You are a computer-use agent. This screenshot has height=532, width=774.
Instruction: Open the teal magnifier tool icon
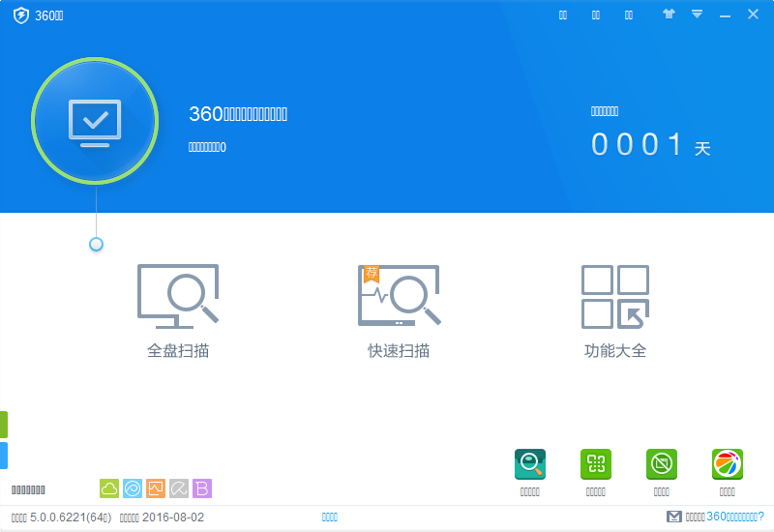coord(530,465)
